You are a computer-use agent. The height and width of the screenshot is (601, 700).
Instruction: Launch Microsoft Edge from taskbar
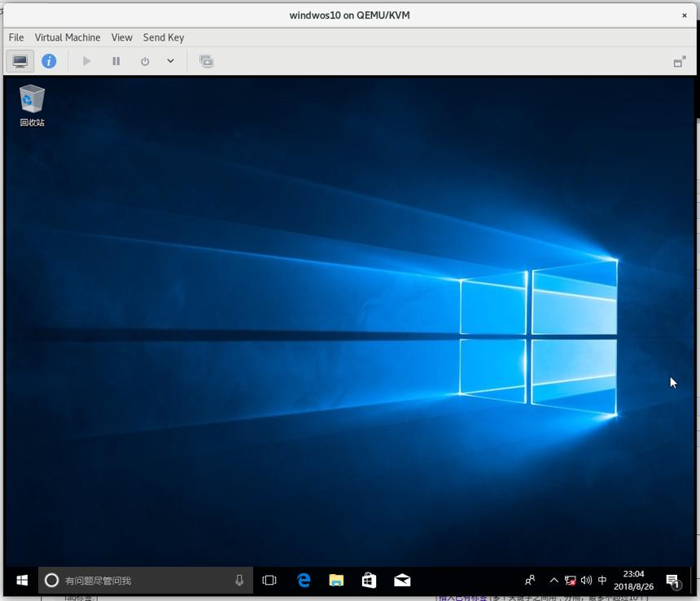(304, 580)
